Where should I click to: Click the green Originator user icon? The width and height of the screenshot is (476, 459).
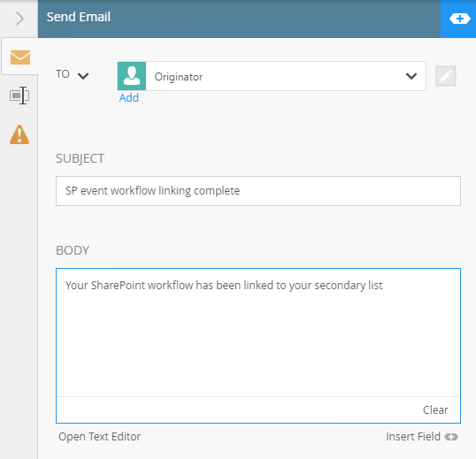tap(132, 76)
